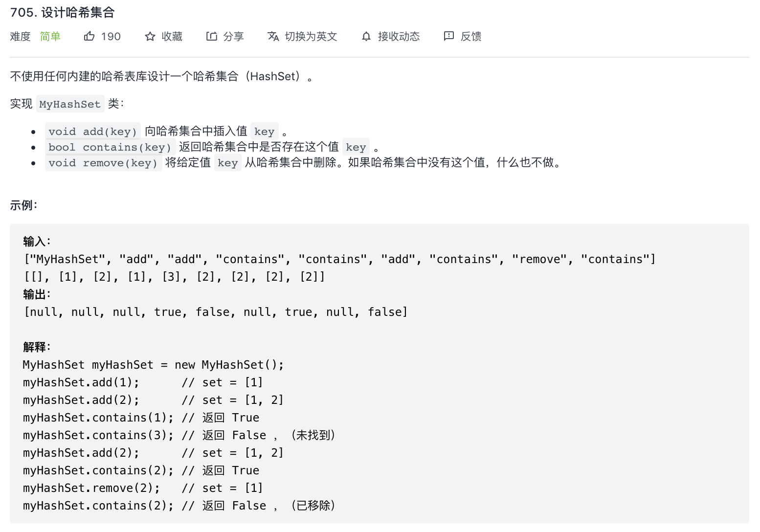Click the like count 190
The image size is (760, 532).
(111, 36)
